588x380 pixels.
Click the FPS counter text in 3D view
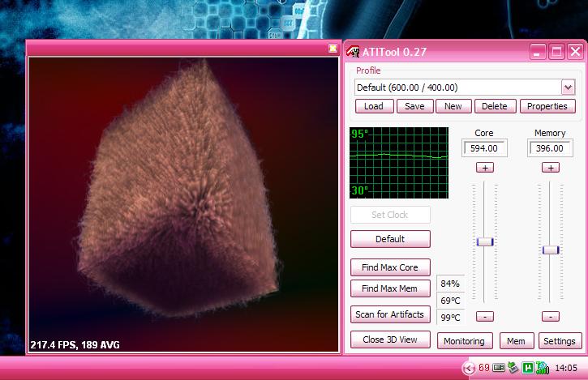[75, 345]
